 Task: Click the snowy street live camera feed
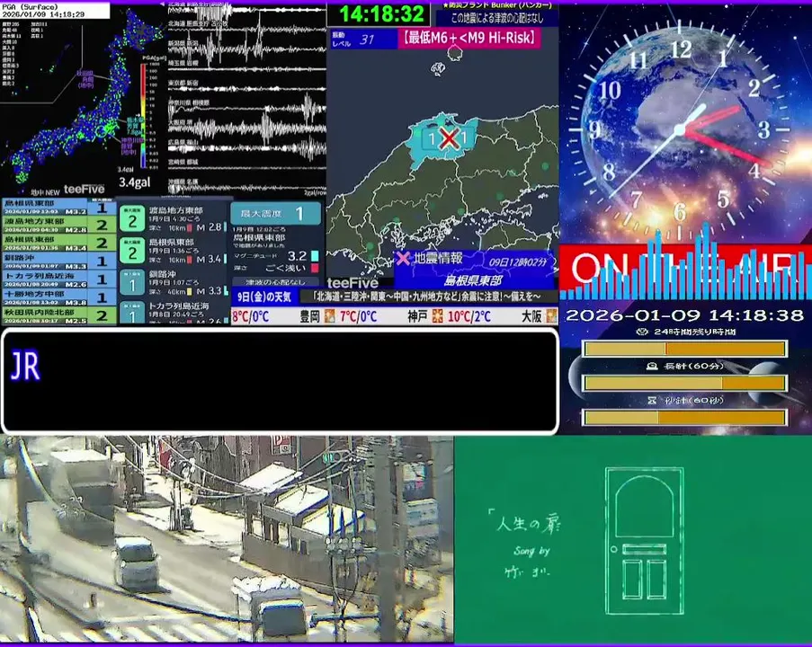click(227, 539)
